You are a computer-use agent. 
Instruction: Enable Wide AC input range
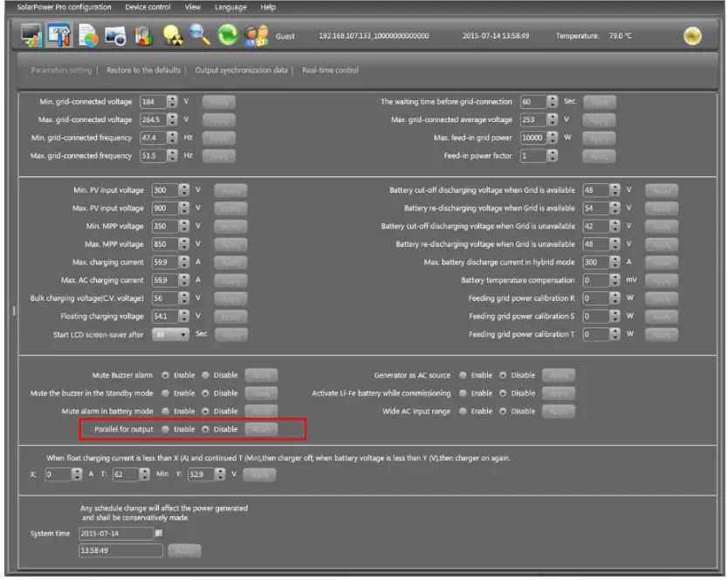point(463,411)
